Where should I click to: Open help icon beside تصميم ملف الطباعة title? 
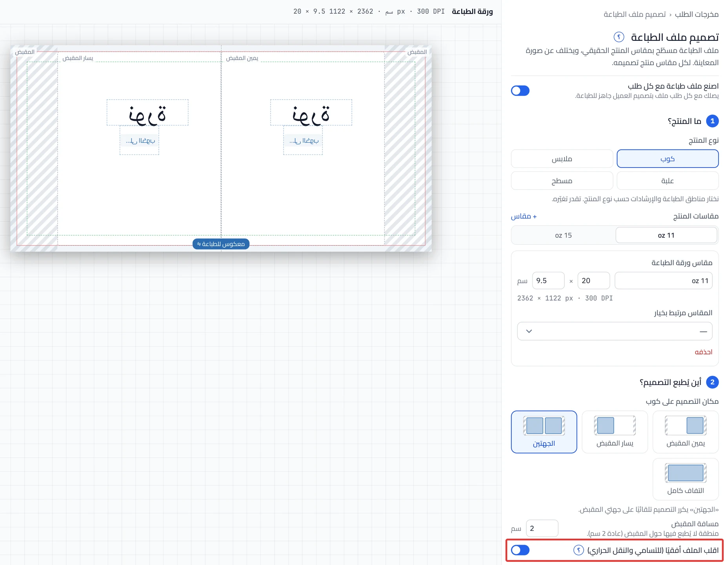(x=619, y=37)
